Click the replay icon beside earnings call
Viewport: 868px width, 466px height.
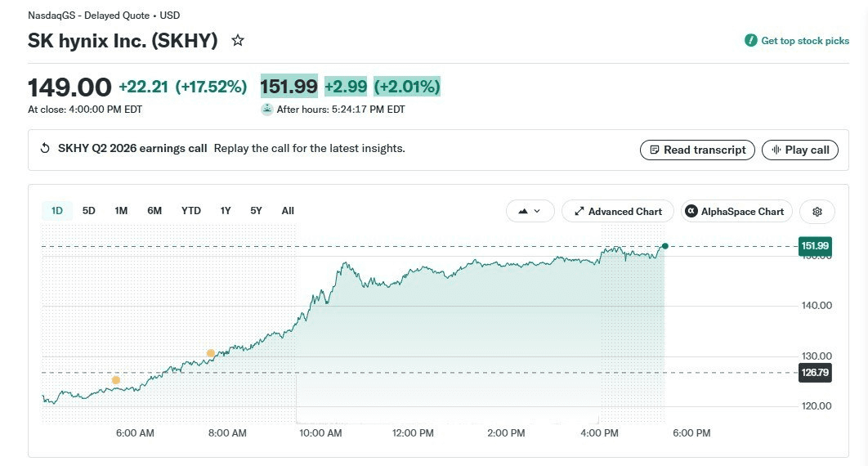click(x=45, y=148)
